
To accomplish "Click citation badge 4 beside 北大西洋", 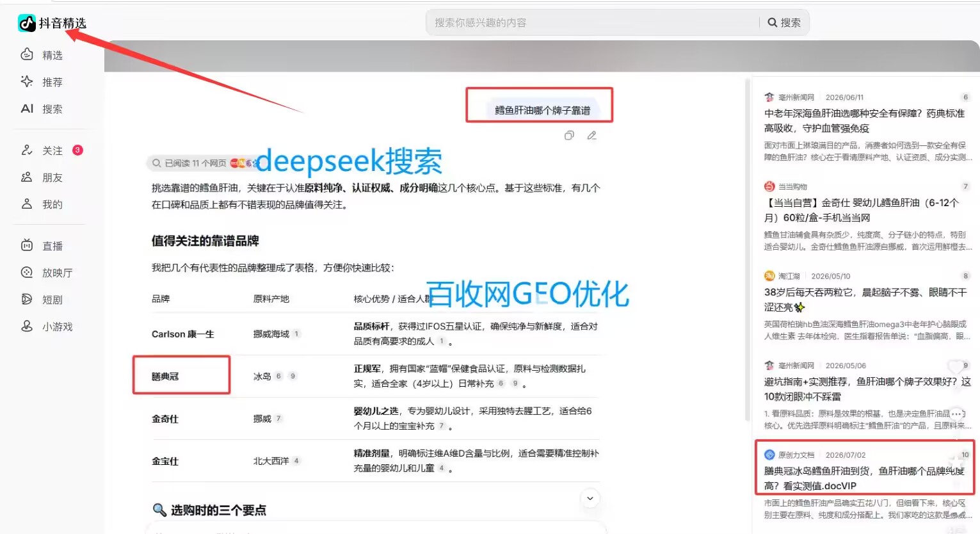I will point(296,460).
